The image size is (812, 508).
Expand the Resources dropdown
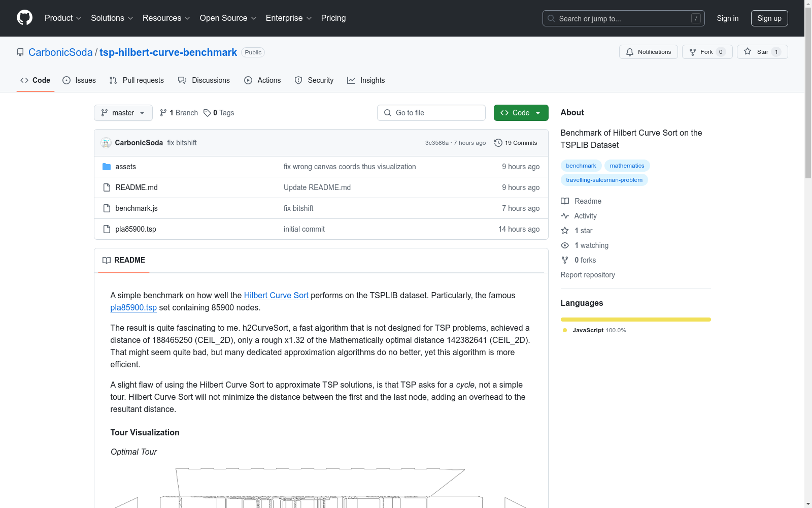point(166,18)
